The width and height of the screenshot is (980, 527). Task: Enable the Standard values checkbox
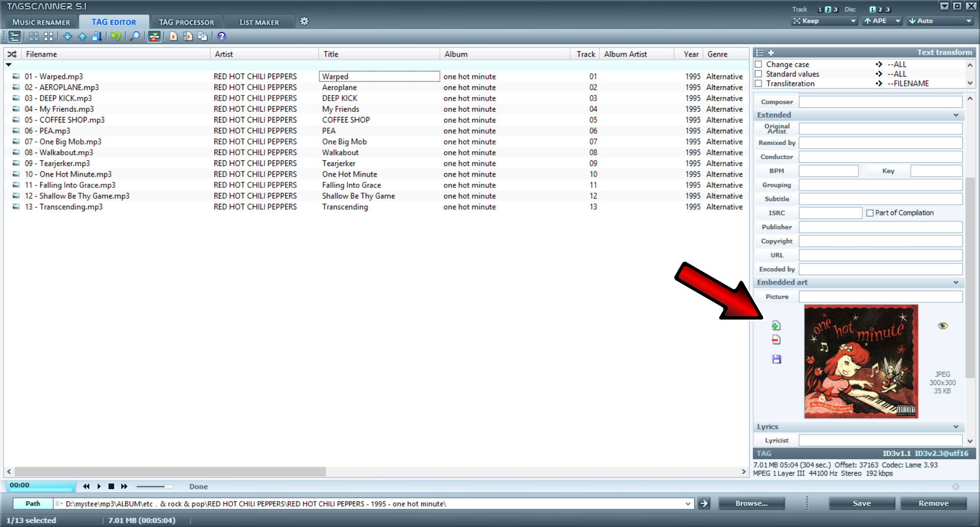click(x=758, y=74)
